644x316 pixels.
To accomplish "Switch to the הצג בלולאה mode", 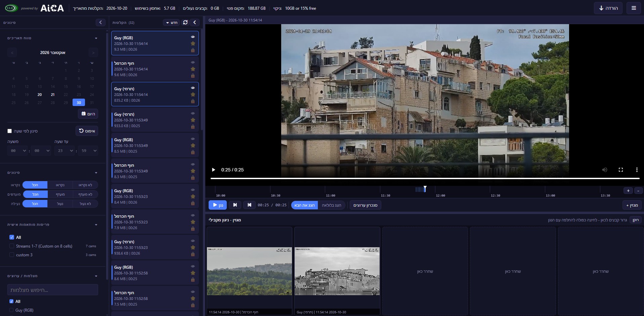I will coord(331,205).
